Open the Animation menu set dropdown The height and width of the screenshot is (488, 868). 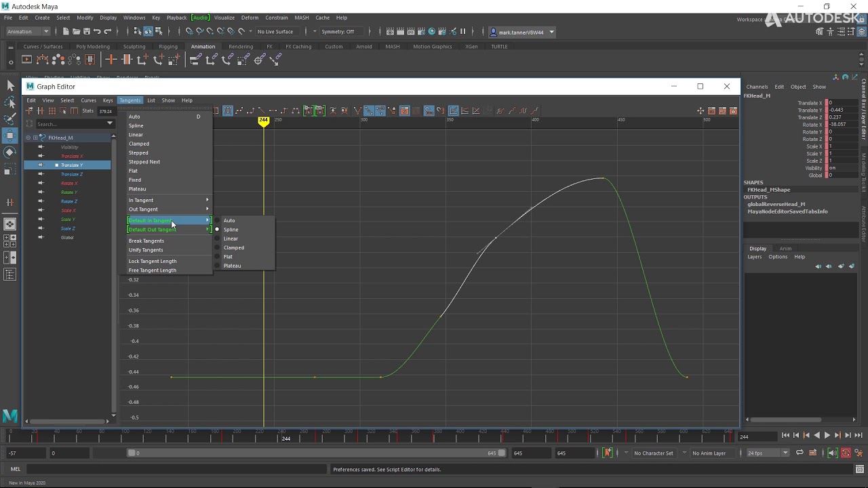tap(28, 32)
